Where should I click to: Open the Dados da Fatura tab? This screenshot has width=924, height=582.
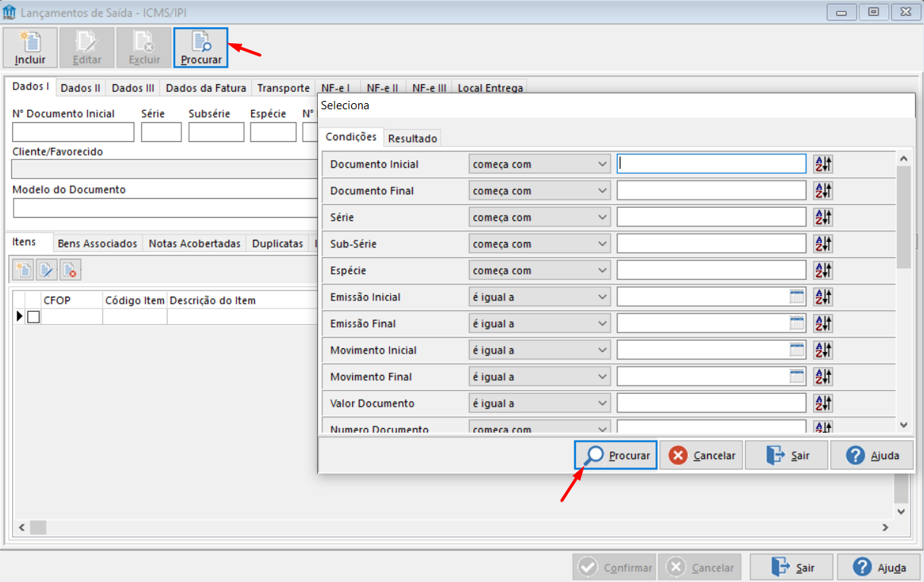(206, 88)
